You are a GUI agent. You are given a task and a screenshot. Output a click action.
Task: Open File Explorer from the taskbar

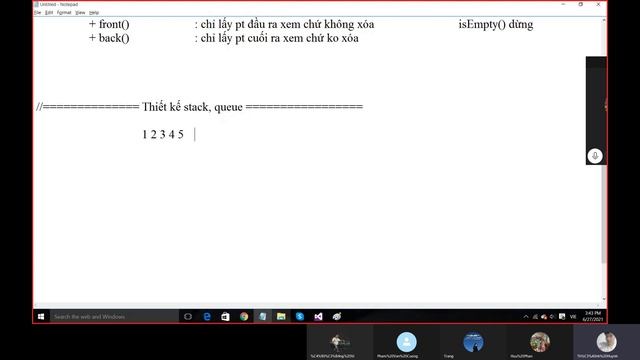coord(281,316)
